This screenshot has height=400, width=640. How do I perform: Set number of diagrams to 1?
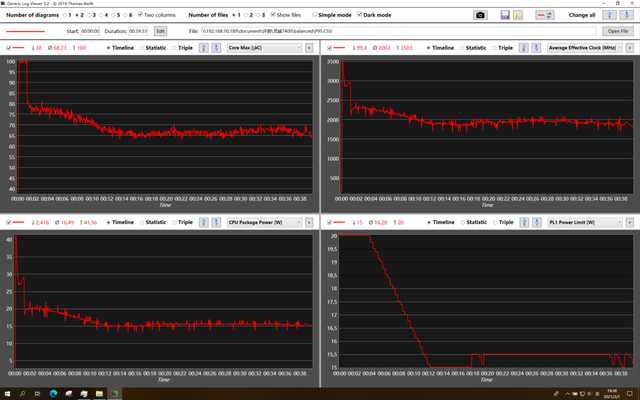[x=65, y=15]
